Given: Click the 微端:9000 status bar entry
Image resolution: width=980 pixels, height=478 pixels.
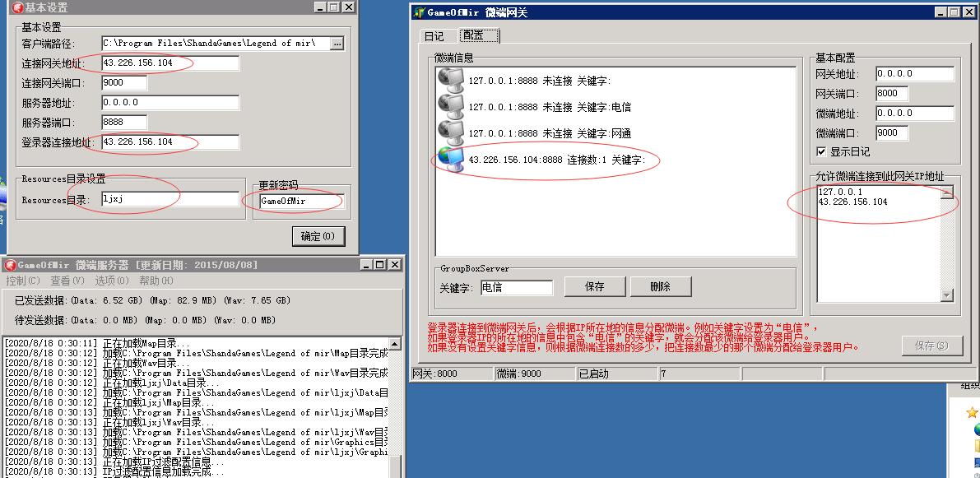Looking at the screenshot, I should click(534, 374).
